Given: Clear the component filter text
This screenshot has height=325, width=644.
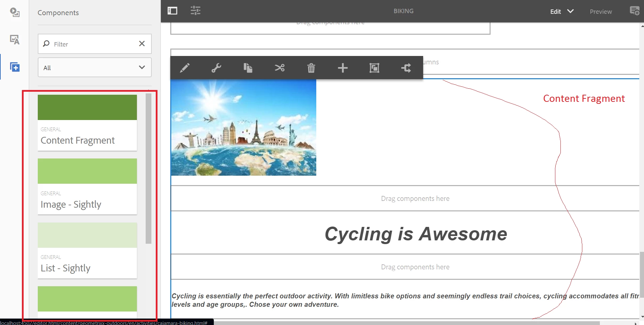Looking at the screenshot, I should tap(142, 43).
